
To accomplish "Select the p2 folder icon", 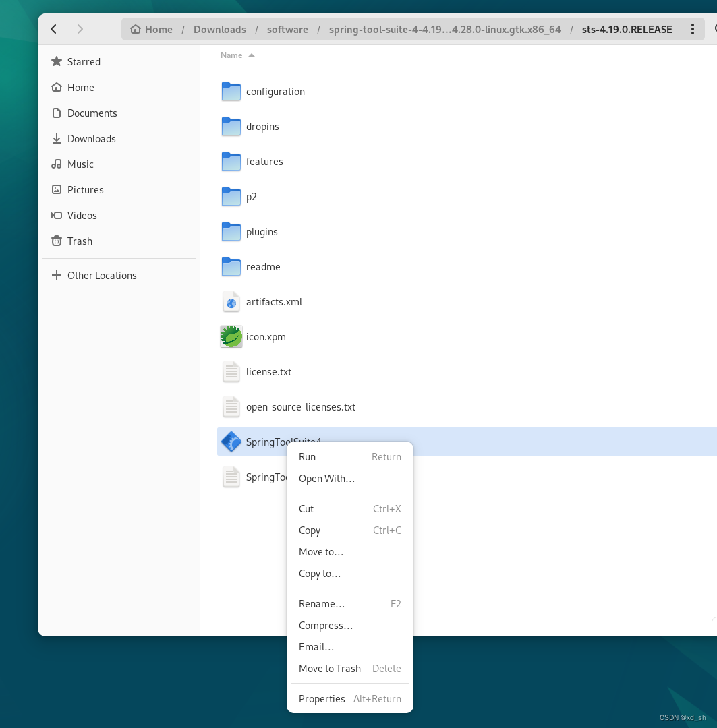I will (231, 196).
